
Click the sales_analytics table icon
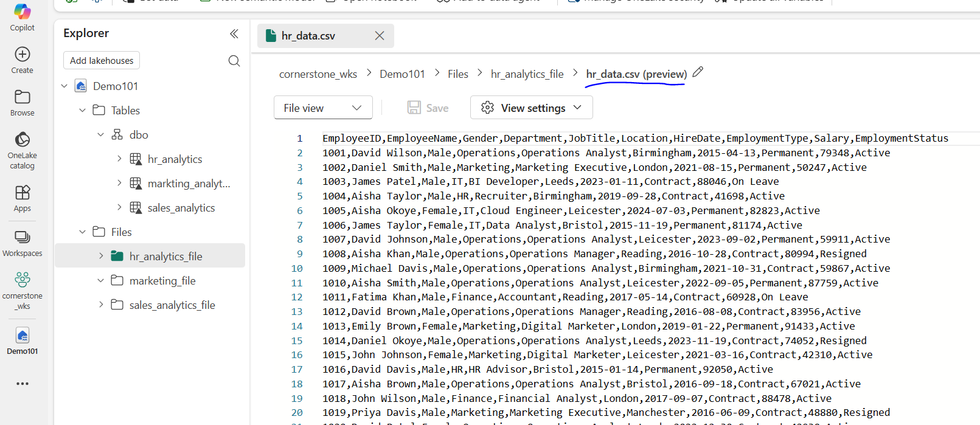pos(136,207)
